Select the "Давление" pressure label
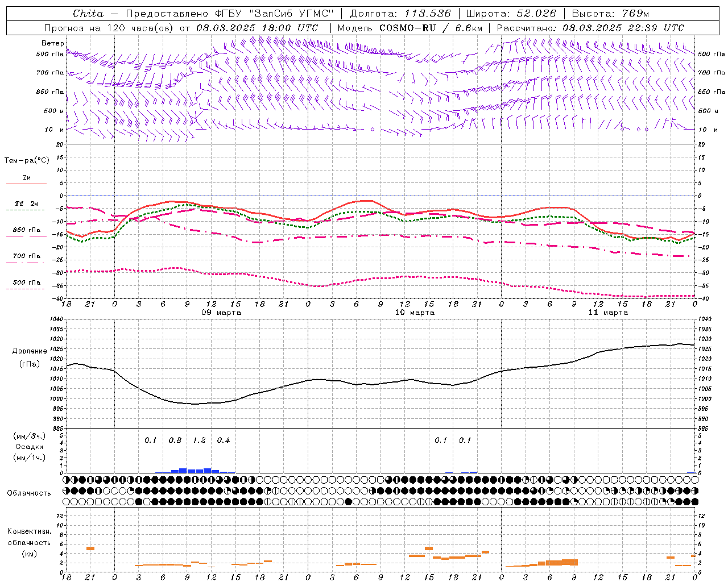 pos(28,351)
